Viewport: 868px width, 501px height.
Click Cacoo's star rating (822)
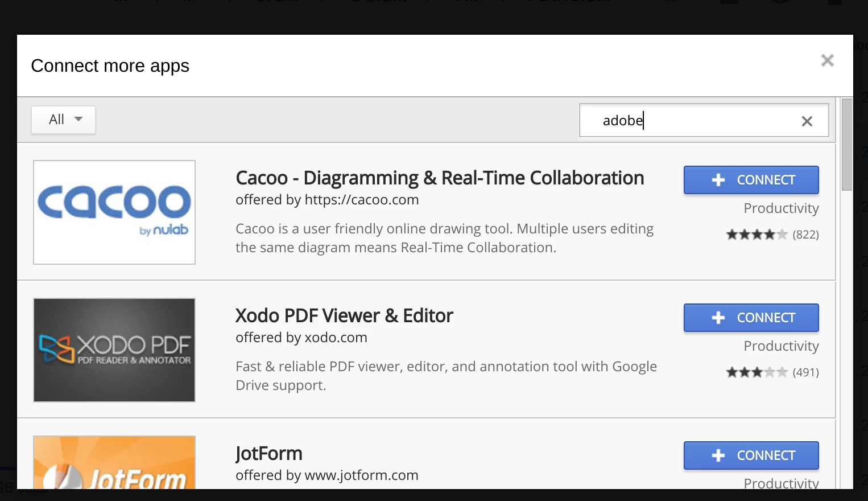pyautogui.click(x=772, y=235)
